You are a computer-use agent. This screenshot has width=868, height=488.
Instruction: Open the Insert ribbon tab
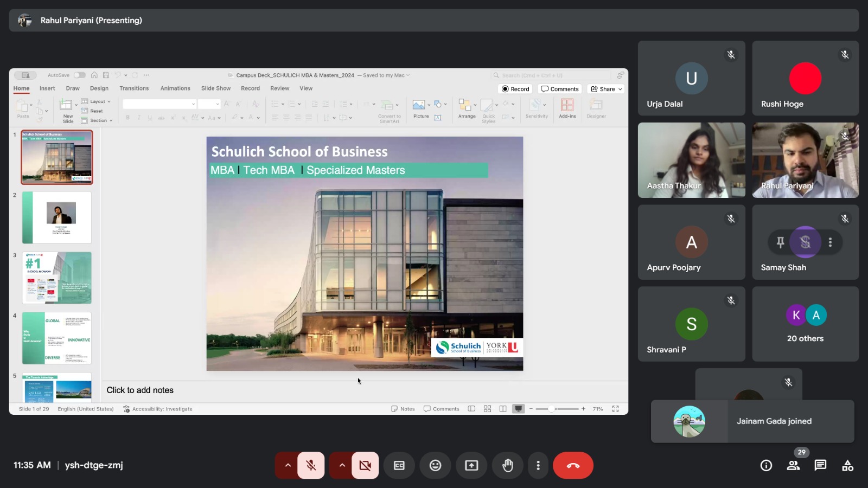pyautogui.click(x=47, y=88)
